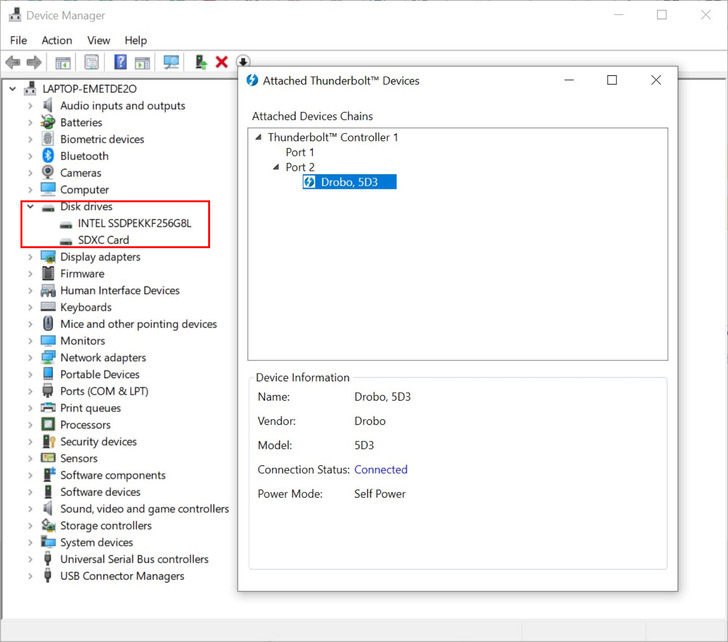Viewport: 728px width, 642px height.
Task: Click the Help question mark toolbar icon
Action: coord(120,62)
